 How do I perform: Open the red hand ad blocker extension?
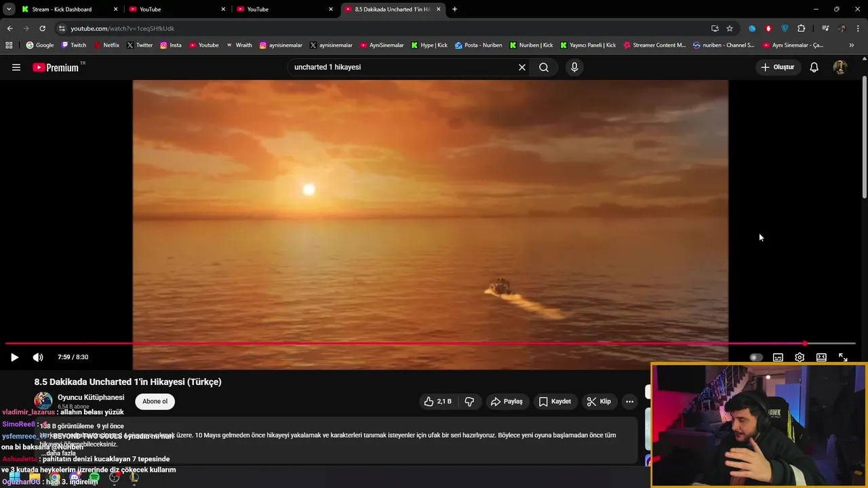(768, 28)
